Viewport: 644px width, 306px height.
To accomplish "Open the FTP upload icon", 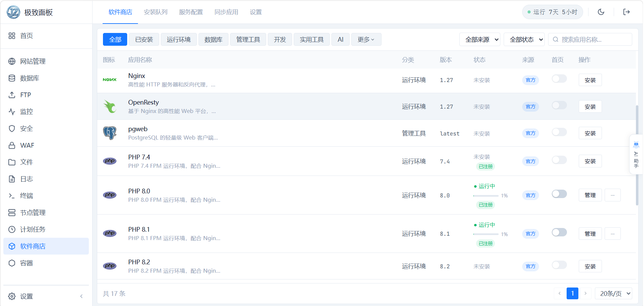I will point(12,95).
